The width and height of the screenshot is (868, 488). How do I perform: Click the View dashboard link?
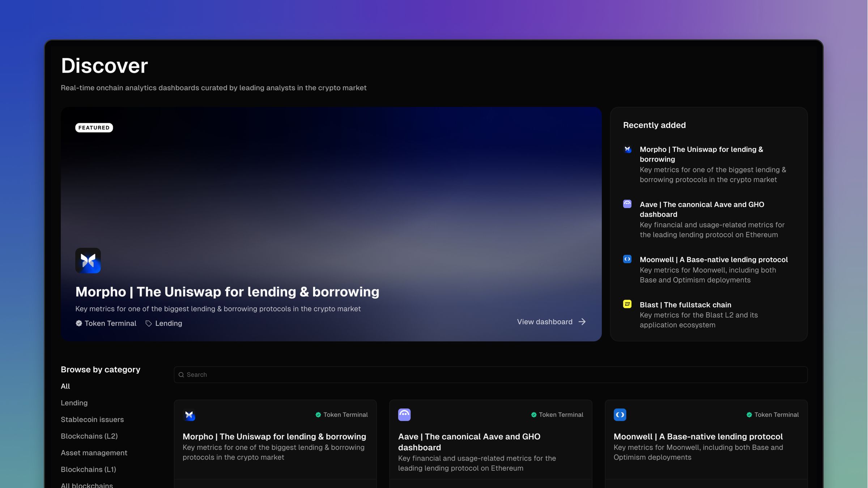(x=544, y=322)
